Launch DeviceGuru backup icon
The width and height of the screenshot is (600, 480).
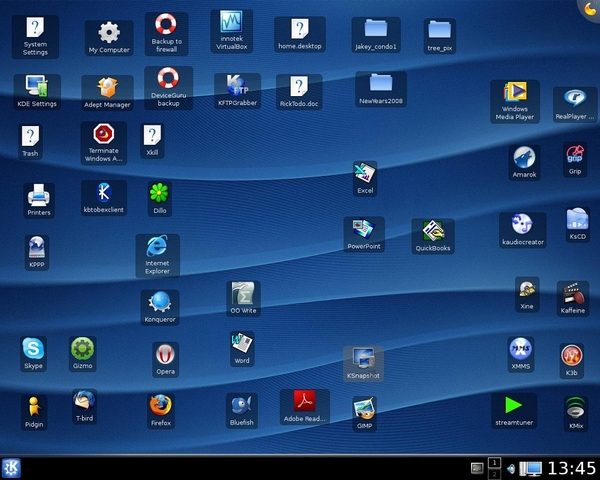[x=168, y=88]
